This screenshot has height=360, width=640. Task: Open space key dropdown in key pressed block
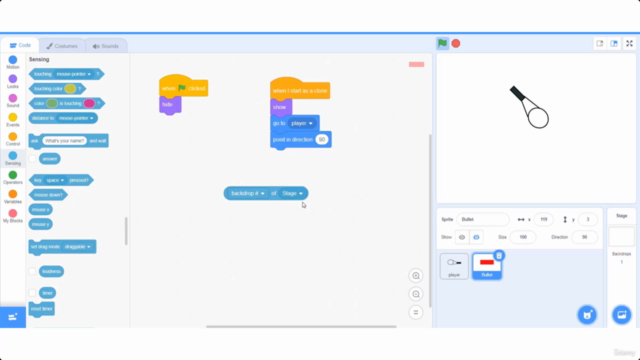click(55, 180)
